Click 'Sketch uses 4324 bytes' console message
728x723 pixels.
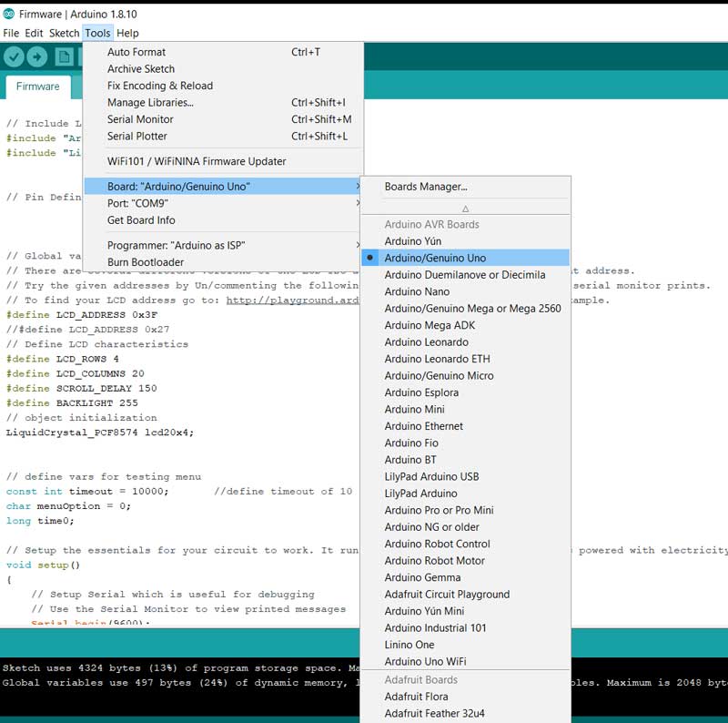pyautogui.click(x=180, y=668)
